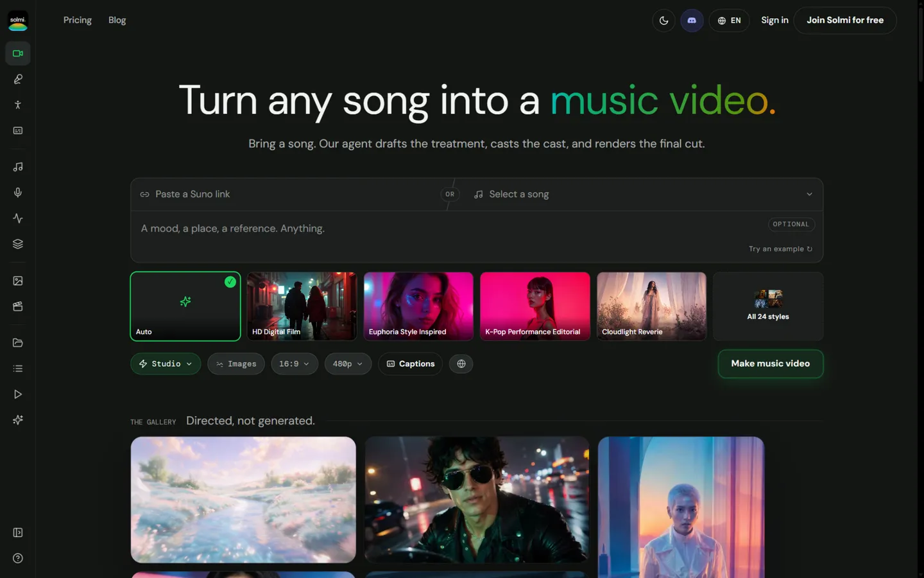Screen dimensions: 924x578
Task: Open the 480p resolution dropdown
Action: [x=348, y=364]
